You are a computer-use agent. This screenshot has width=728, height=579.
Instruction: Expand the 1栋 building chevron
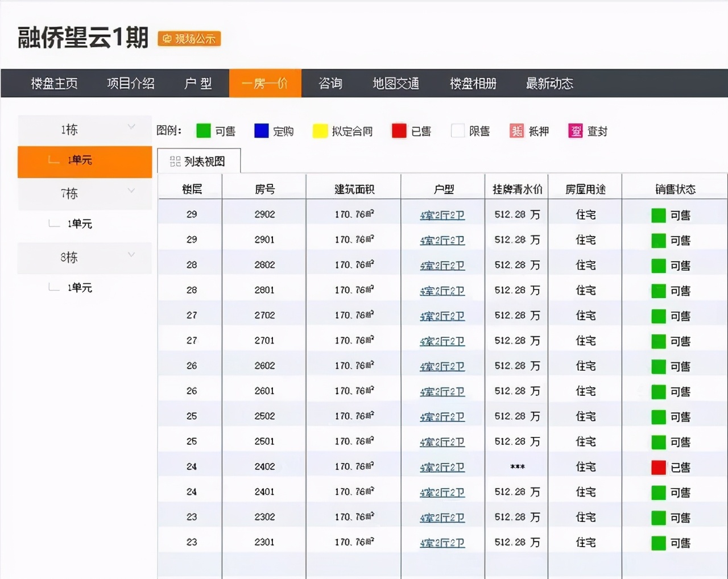[132, 127]
